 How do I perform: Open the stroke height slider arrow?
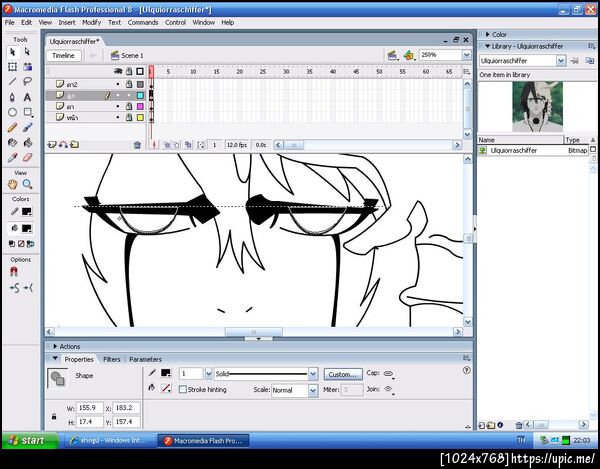click(209, 373)
